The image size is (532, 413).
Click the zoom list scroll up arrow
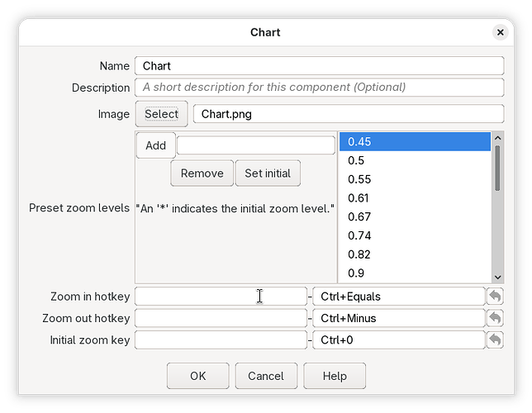tap(498, 138)
